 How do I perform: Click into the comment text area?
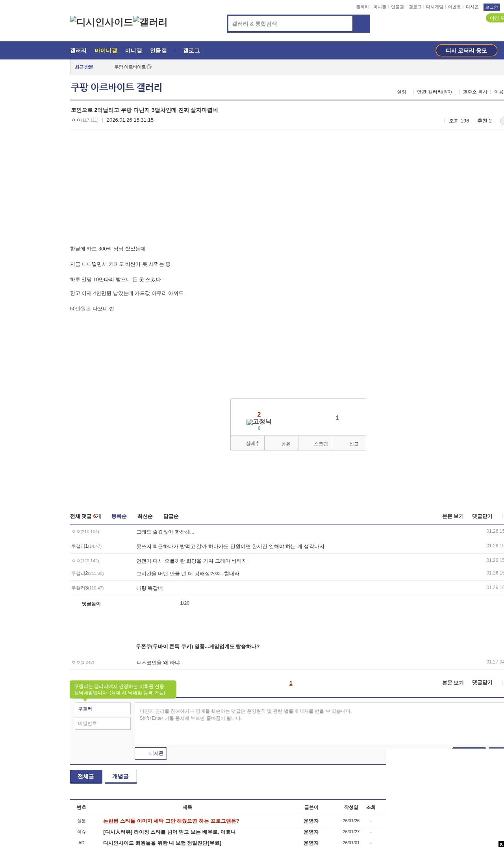[x=319, y=723]
